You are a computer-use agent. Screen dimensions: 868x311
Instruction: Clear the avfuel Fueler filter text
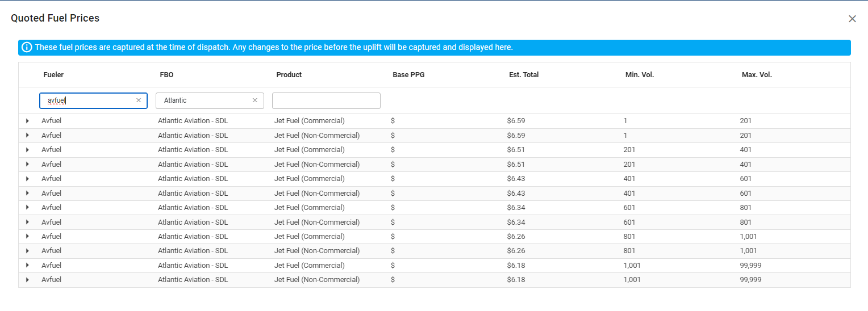tap(139, 100)
